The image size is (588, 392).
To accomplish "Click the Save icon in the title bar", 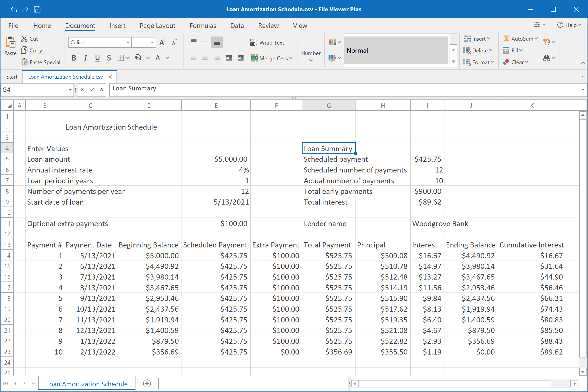I will [x=37, y=9].
